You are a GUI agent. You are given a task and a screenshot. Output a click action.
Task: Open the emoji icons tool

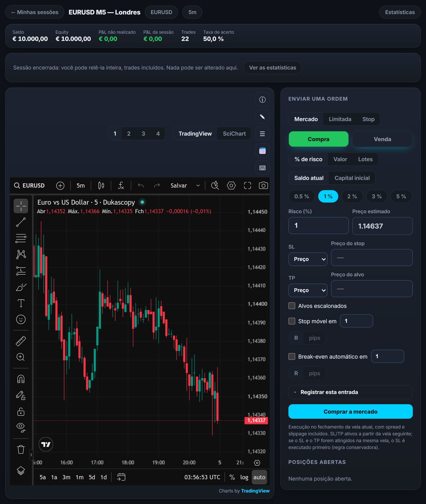21,319
